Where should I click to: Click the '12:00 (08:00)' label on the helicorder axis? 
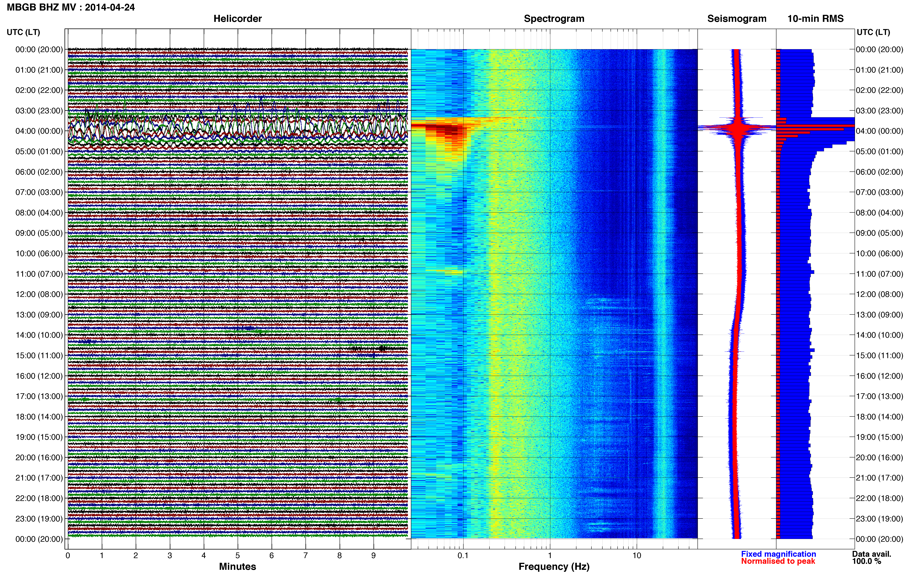coord(39,294)
